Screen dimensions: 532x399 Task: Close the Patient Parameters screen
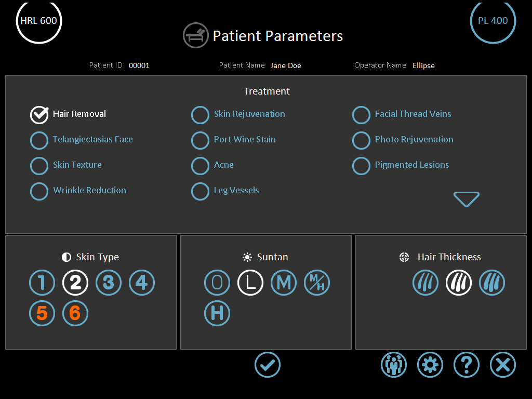503,365
